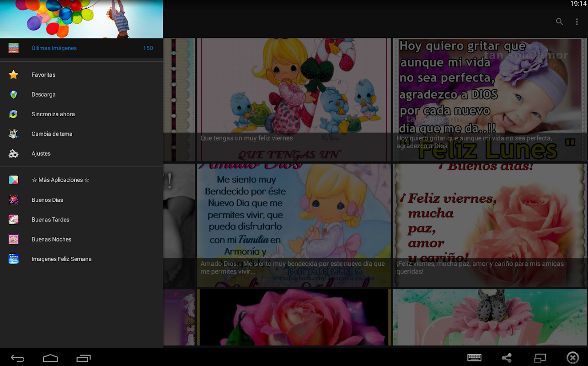This screenshot has width=588, height=366.
Task: Open the 'Hoy quiero gritar' baby image
Action: (490, 100)
